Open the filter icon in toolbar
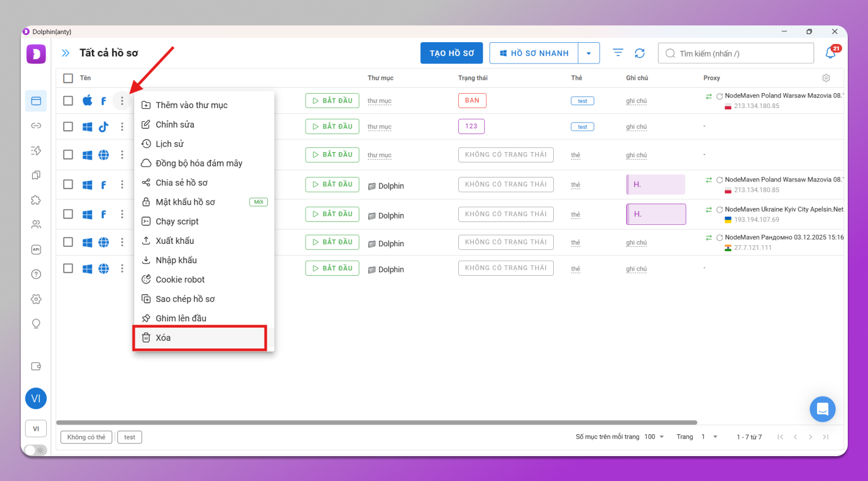 pos(618,53)
